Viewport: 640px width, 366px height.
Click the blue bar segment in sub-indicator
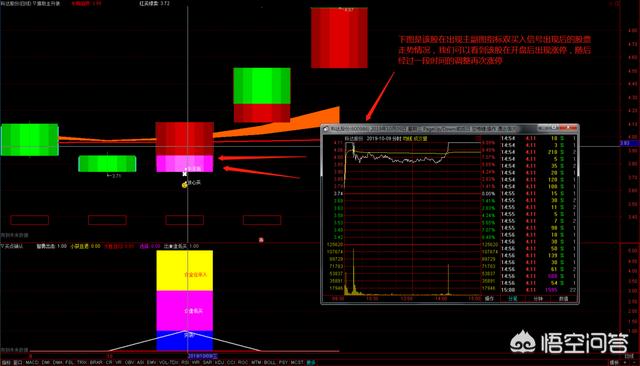tap(184, 341)
